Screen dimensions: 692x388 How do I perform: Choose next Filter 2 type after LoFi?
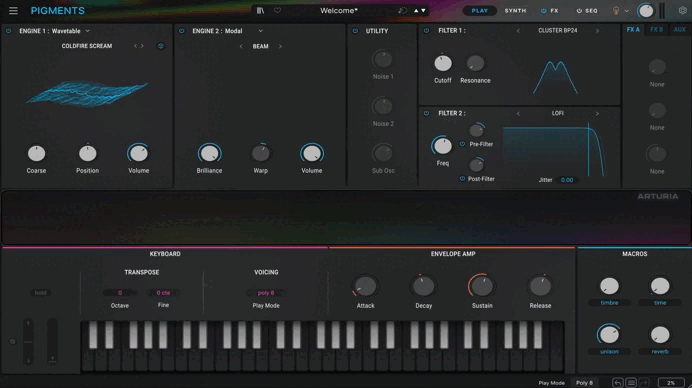point(597,113)
